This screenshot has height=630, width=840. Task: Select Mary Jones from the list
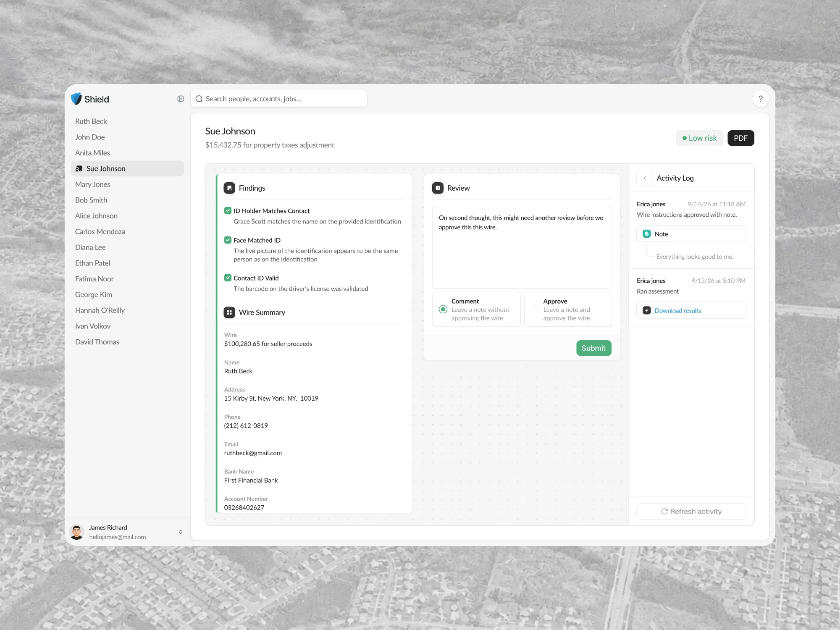coord(93,184)
